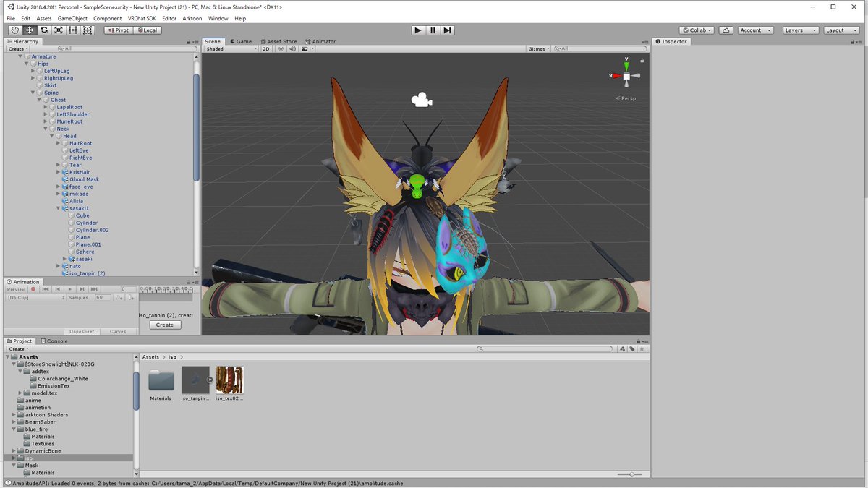Open the VRChat SDK menu
This screenshot has height=488, width=868.
(x=142, y=18)
